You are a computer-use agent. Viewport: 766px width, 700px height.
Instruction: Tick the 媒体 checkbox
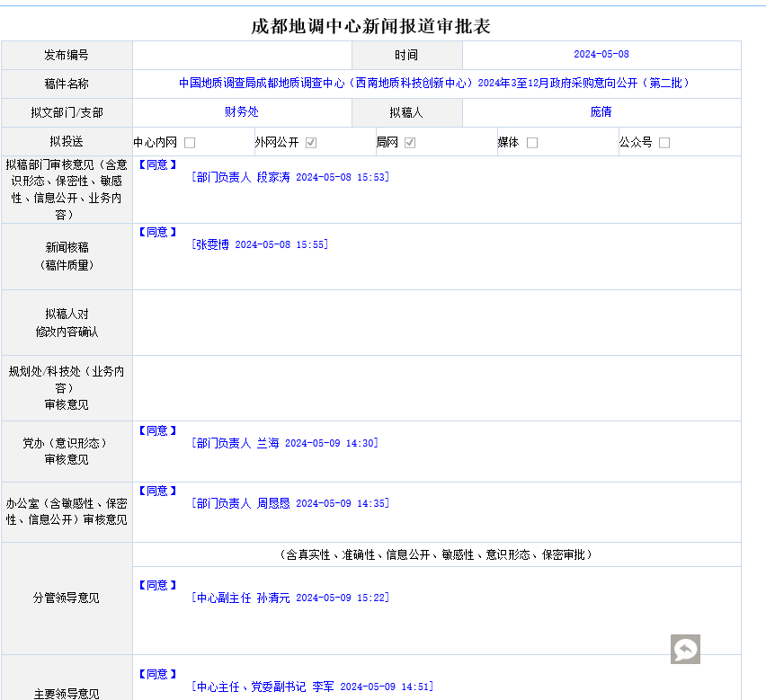532,143
